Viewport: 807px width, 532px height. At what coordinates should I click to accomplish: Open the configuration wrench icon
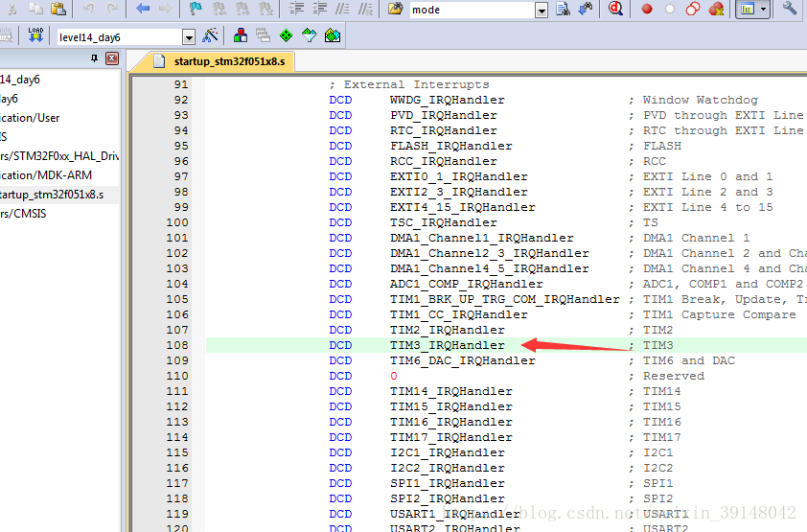(790, 9)
